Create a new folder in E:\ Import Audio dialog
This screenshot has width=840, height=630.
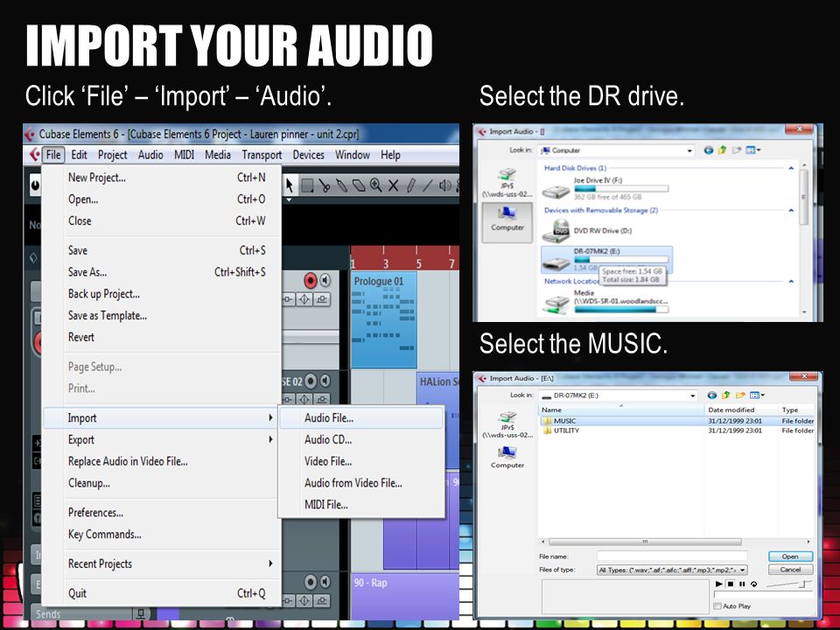740,395
